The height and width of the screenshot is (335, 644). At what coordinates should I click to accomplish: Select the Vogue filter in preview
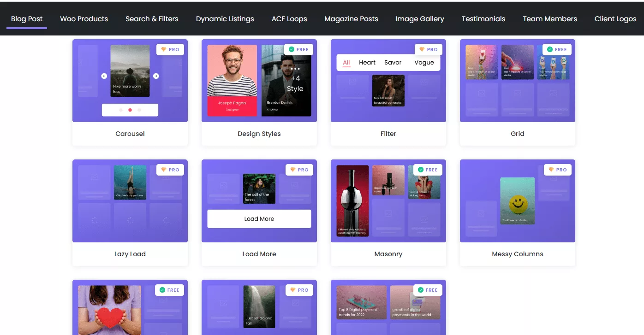coord(424,63)
